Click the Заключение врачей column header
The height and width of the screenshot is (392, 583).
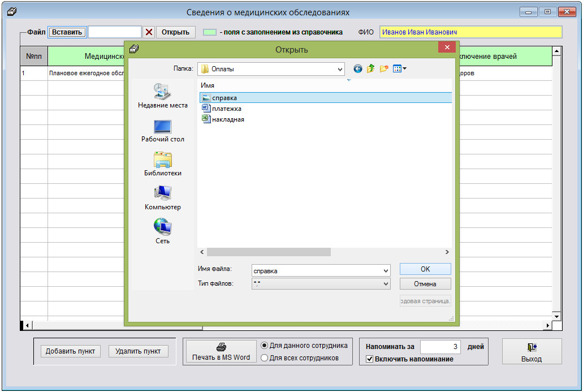click(x=506, y=56)
